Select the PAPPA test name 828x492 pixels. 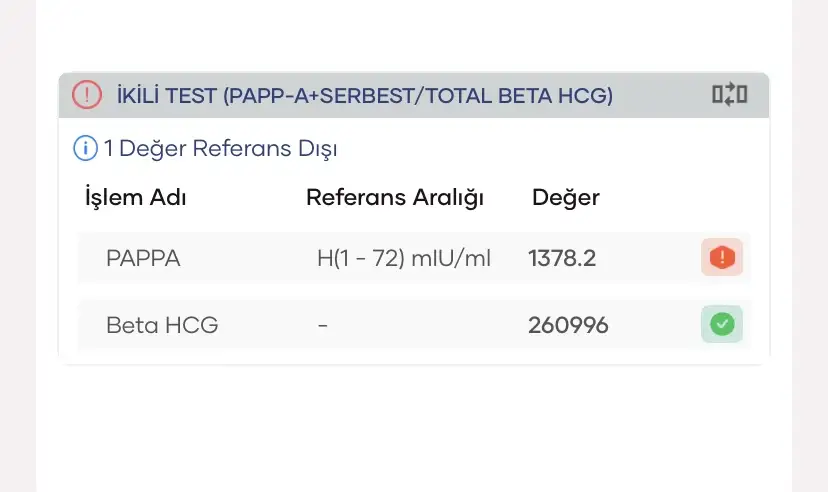pyautogui.click(x=143, y=259)
